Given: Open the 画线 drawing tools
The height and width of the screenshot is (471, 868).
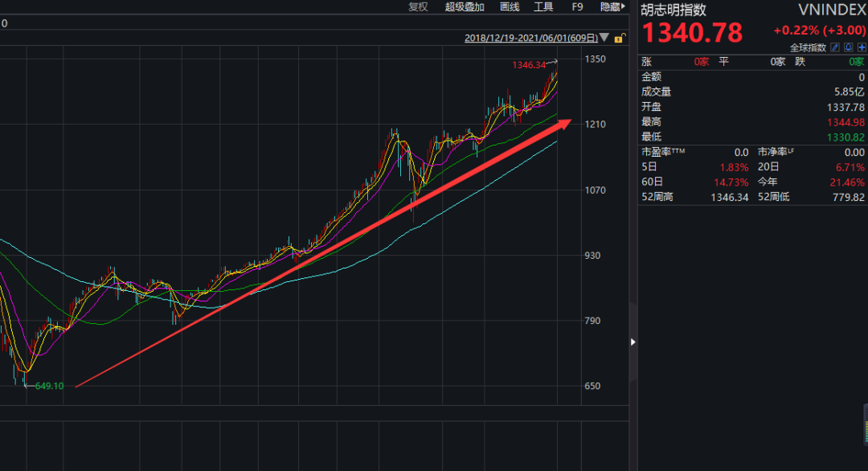Looking at the screenshot, I should (510, 6).
